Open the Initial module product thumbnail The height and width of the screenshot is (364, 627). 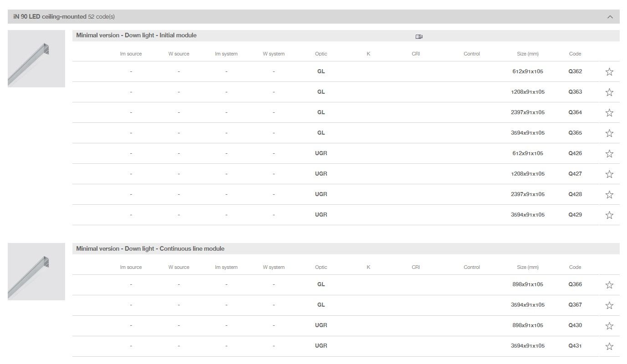[36, 59]
